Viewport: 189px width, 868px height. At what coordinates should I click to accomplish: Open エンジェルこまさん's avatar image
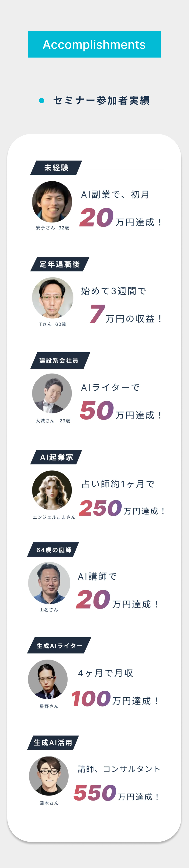[52, 490]
